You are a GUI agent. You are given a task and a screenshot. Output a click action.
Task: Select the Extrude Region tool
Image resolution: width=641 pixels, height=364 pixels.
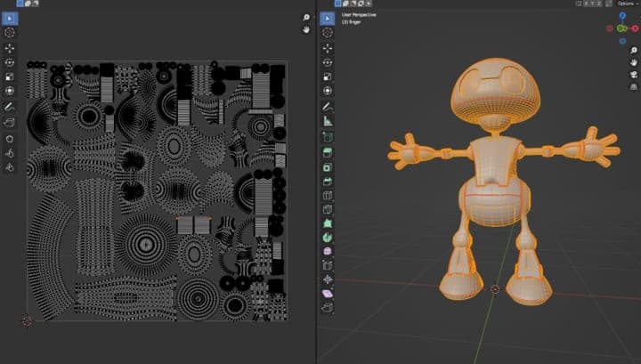(327, 152)
